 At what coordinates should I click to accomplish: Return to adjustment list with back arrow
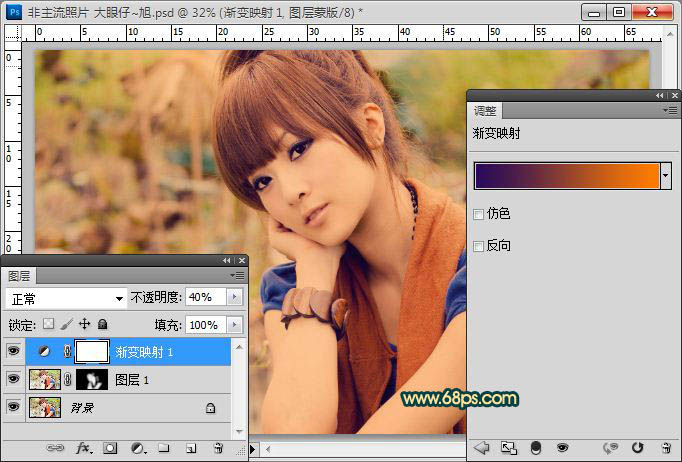[x=481, y=447]
